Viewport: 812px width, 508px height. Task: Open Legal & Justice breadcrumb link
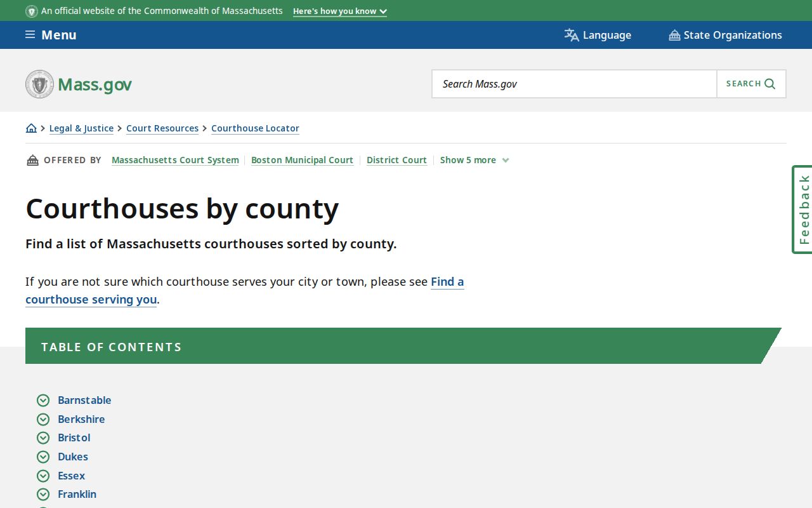(81, 128)
